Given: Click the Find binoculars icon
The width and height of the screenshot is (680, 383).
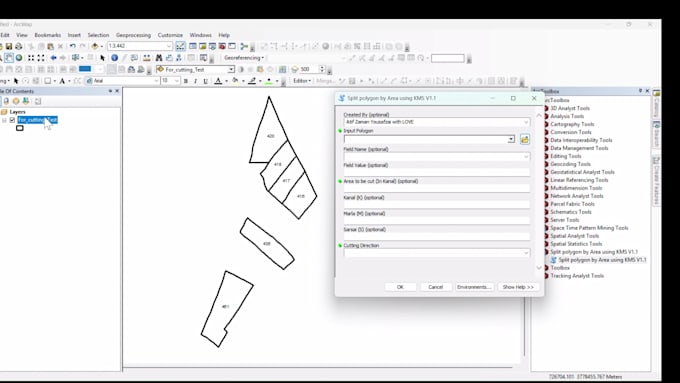Looking at the screenshot, I should pos(159,58).
